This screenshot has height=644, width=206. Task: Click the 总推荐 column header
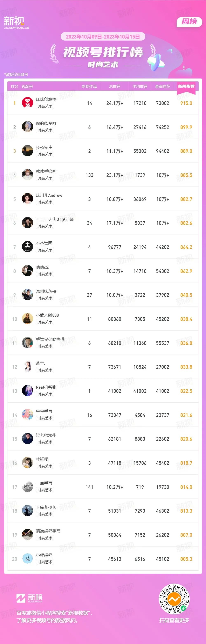point(115,87)
